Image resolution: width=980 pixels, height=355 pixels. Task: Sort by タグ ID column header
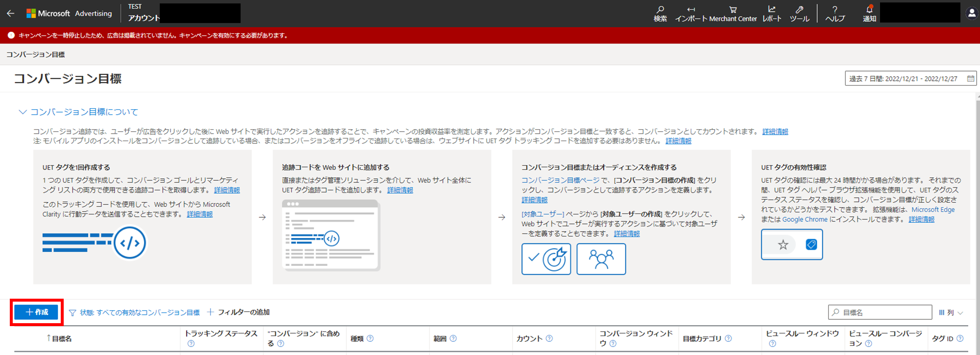click(942, 338)
